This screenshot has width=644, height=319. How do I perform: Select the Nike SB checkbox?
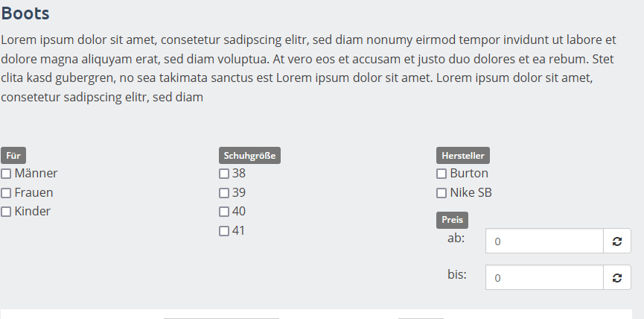coord(441,193)
